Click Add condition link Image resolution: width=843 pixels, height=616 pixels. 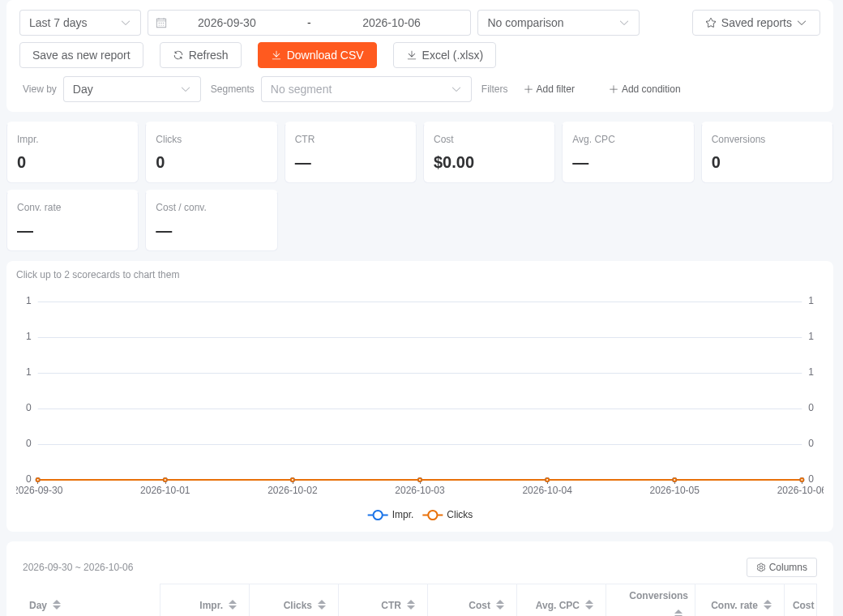click(644, 89)
